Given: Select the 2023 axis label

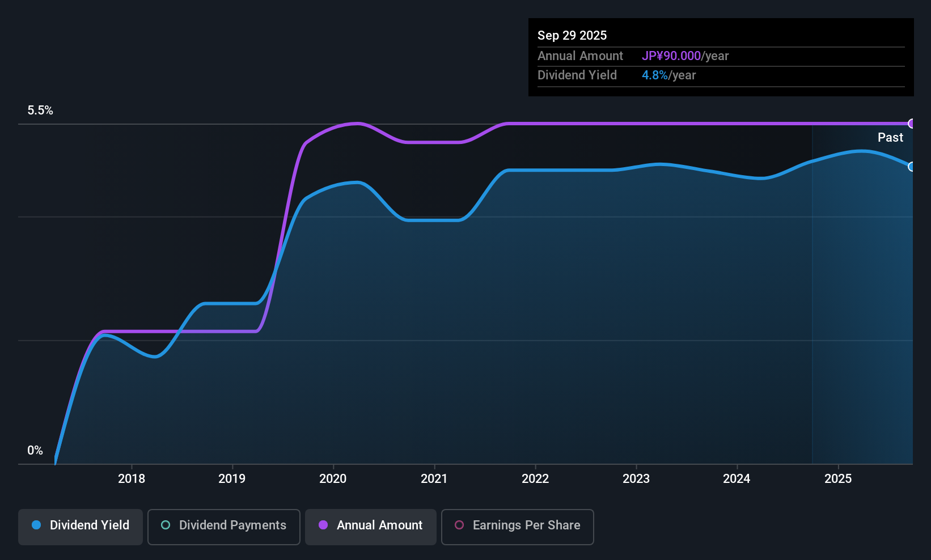Looking at the screenshot, I should (x=636, y=478).
